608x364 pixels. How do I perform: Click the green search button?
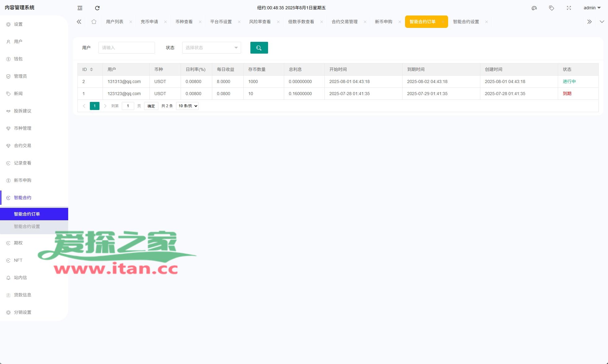click(x=259, y=48)
